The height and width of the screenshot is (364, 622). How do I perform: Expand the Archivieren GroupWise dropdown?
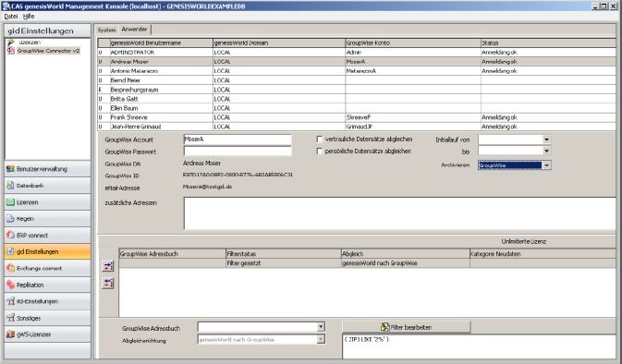coord(546,165)
